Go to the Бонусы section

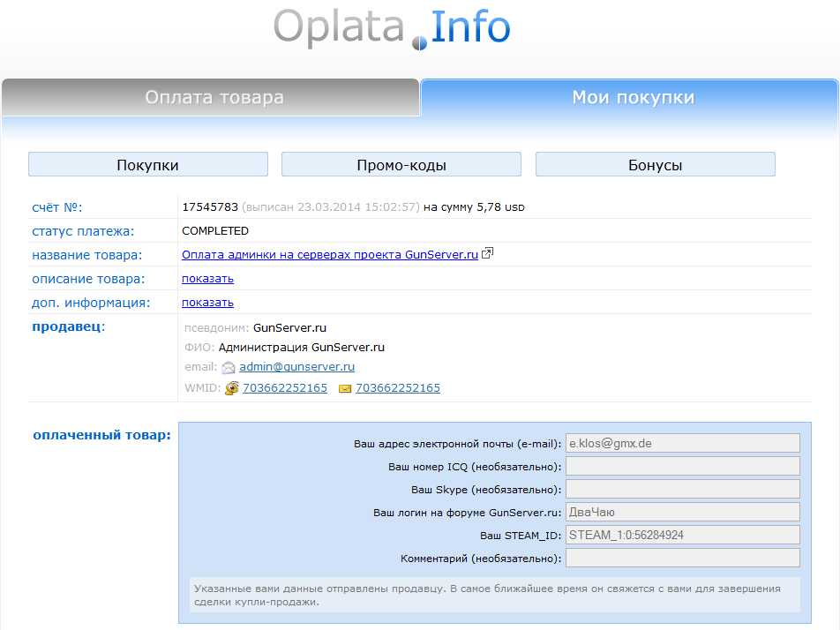pos(655,165)
